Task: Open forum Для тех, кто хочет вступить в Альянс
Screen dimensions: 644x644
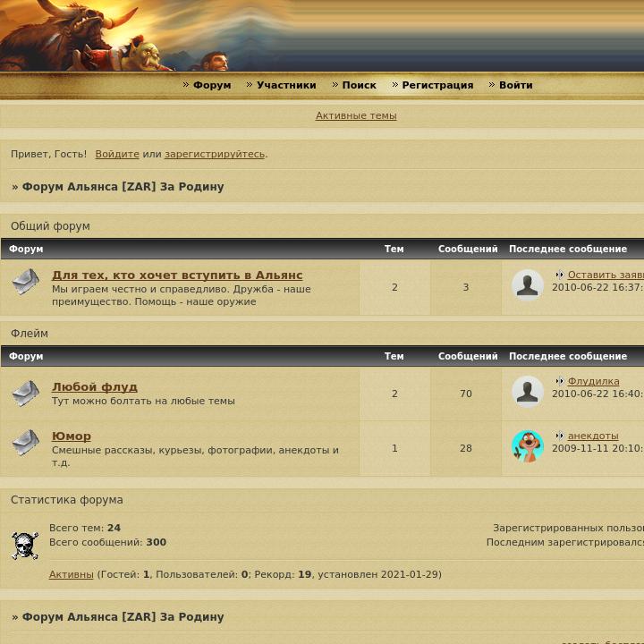Action: [177, 275]
